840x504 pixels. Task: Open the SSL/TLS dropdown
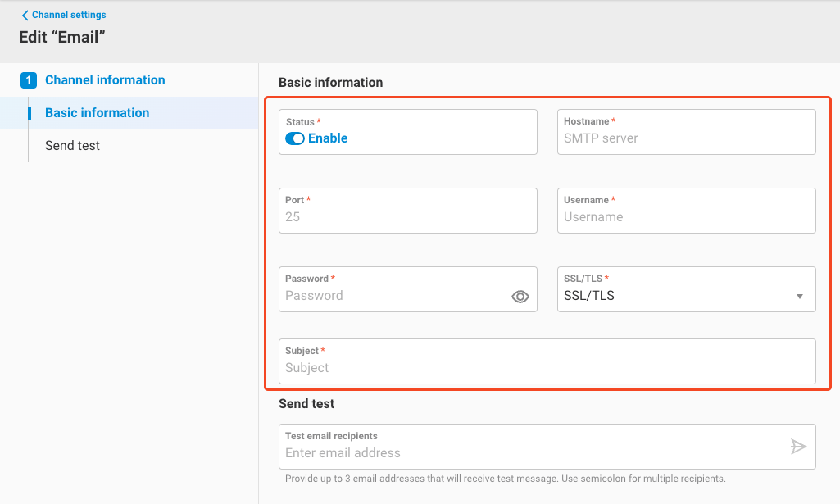pos(672,296)
